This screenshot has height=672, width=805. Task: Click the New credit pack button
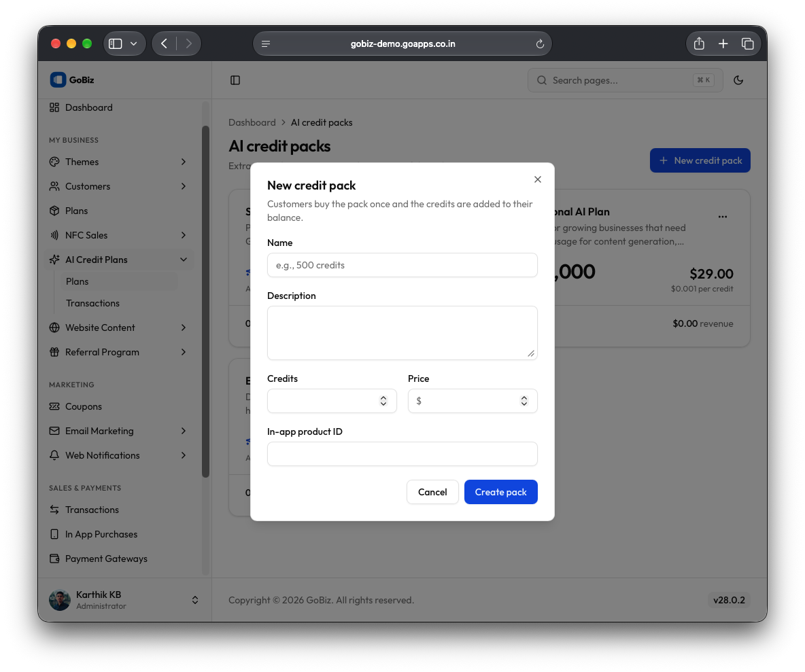700,160
